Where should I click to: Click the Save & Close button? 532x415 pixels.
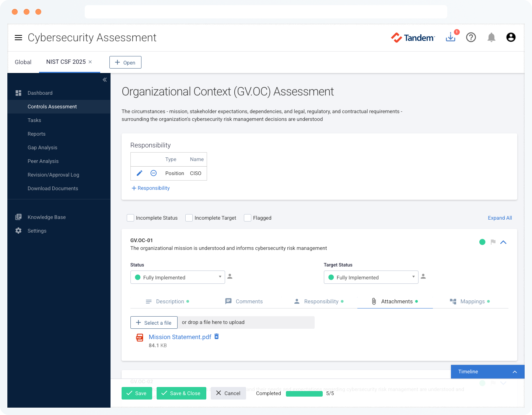[x=181, y=393]
